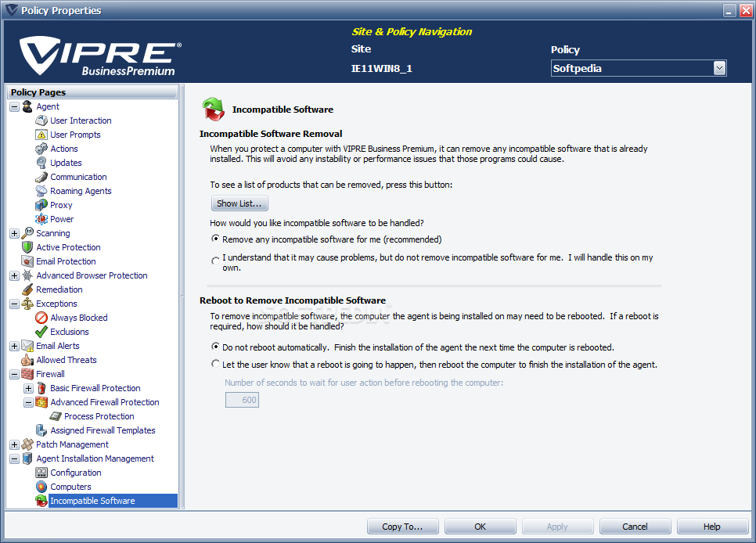Click the Actions gears icon
Viewport: 756px width, 543px height.
coord(41,149)
